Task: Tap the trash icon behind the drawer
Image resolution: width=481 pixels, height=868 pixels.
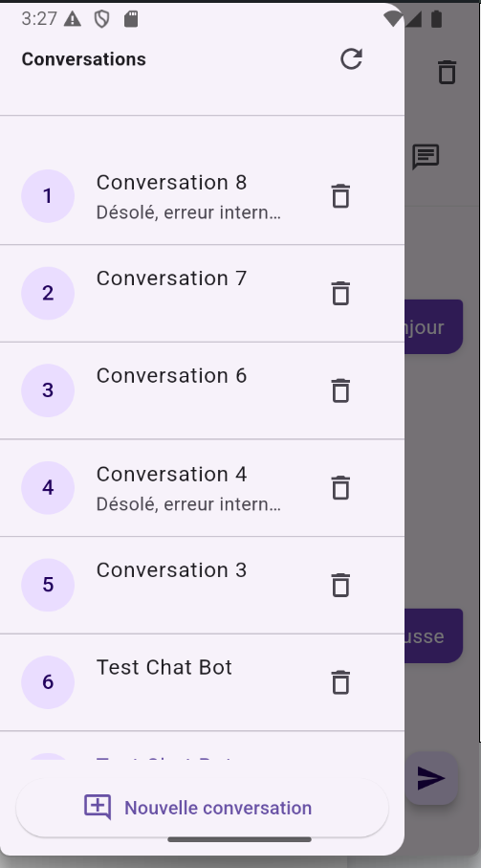Action: 447,73
